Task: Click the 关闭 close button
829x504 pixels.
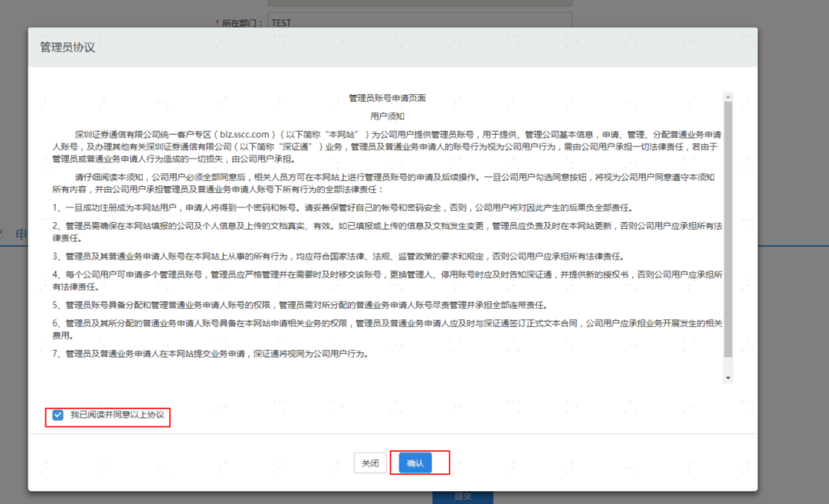Action: click(x=370, y=463)
